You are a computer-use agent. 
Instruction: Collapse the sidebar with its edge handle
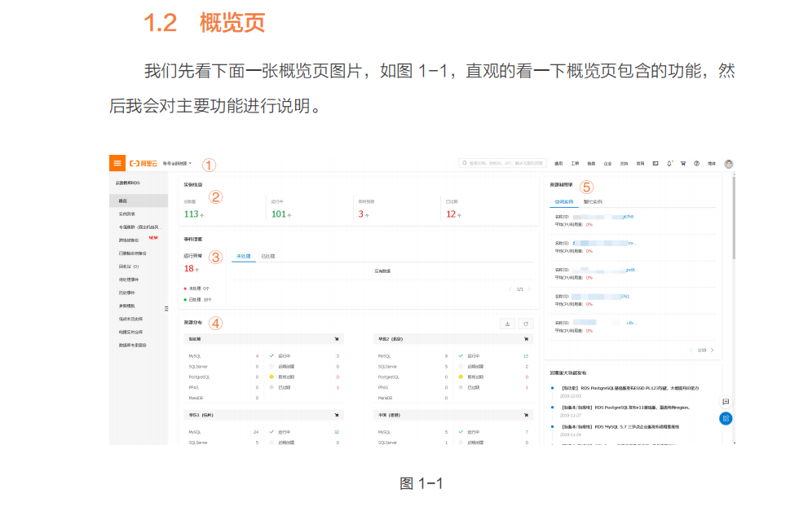[166, 309]
